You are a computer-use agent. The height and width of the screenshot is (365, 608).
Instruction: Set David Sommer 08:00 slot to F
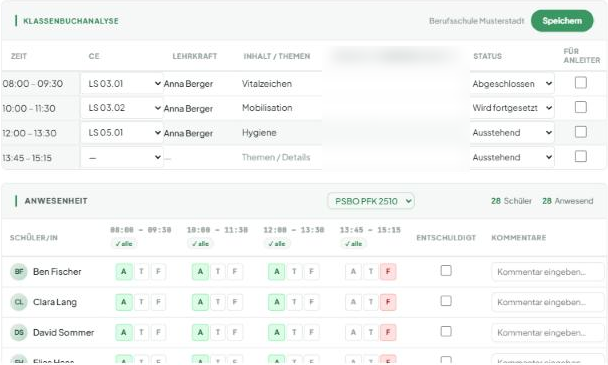(x=158, y=332)
